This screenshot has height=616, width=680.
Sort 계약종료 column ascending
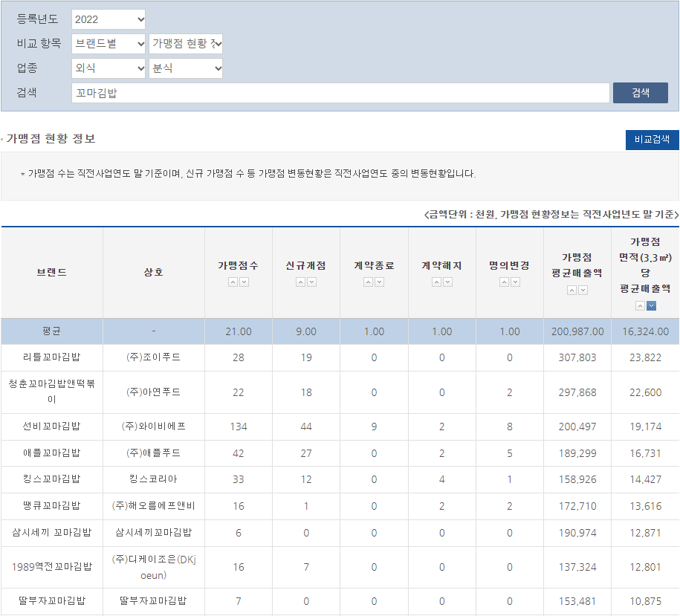coord(369,282)
